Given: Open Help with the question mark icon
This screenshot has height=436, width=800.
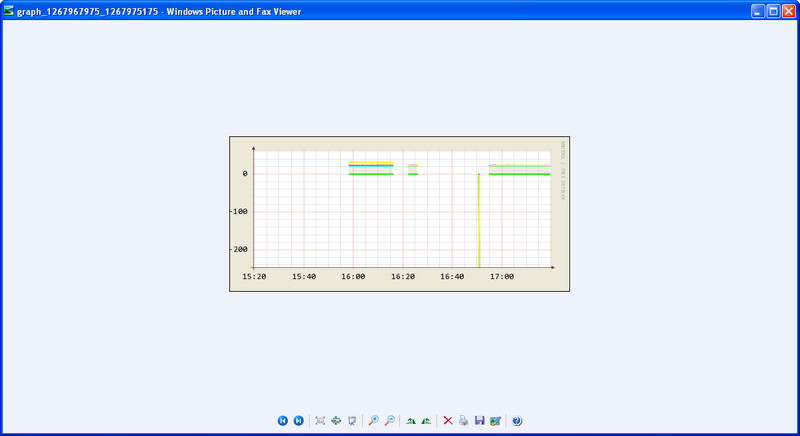Looking at the screenshot, I should pyautogui.click(x=517, y=421).
